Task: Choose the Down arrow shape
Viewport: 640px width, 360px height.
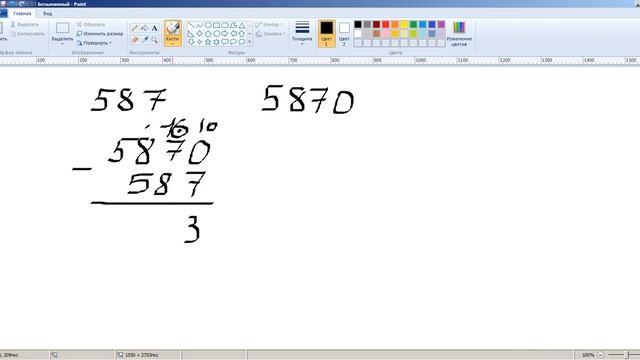Action: 191,42
